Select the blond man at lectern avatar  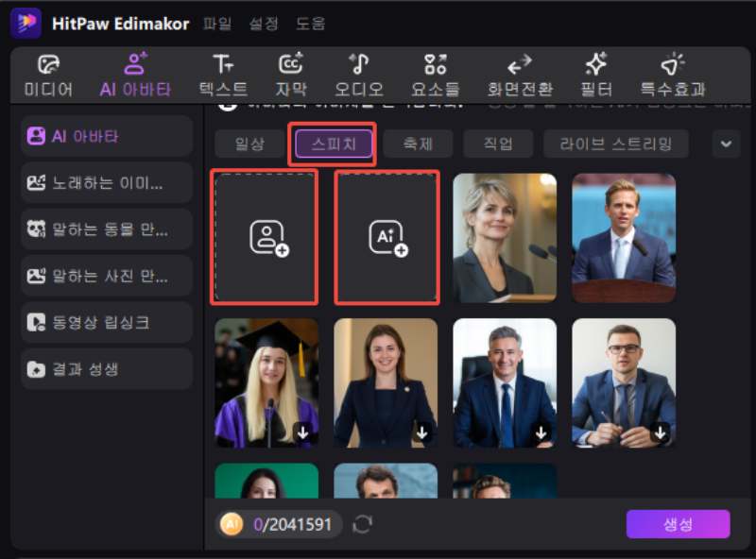pos(624,238)
